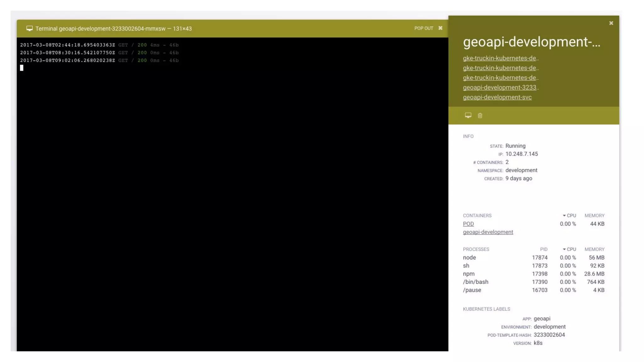Close the details panel with X

pos(611,23)
